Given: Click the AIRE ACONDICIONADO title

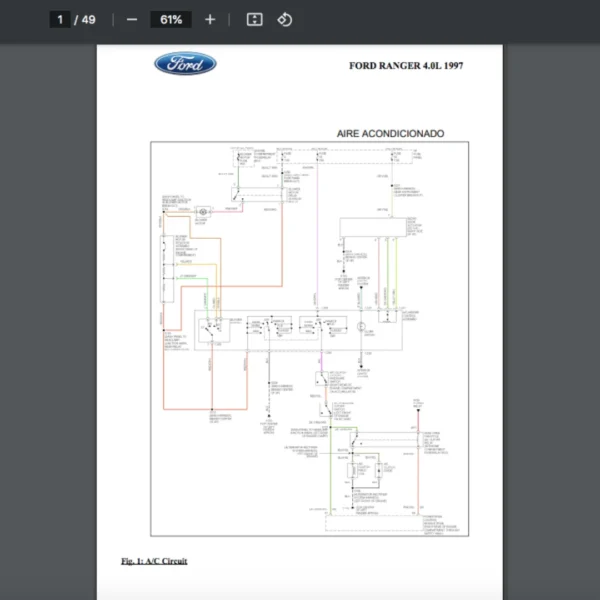Looking at the screenshot, I should tap(390, 134).
